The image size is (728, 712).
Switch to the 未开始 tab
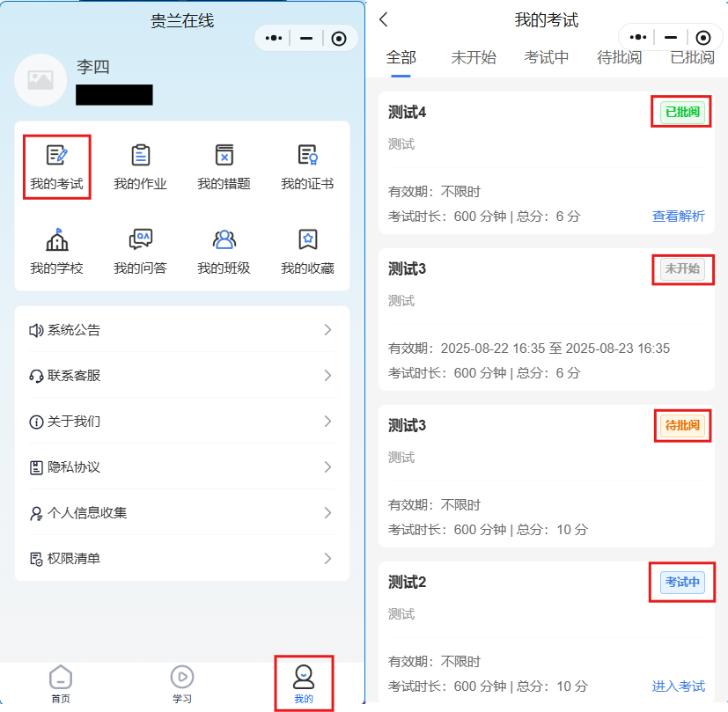click(x=474, y=57)
